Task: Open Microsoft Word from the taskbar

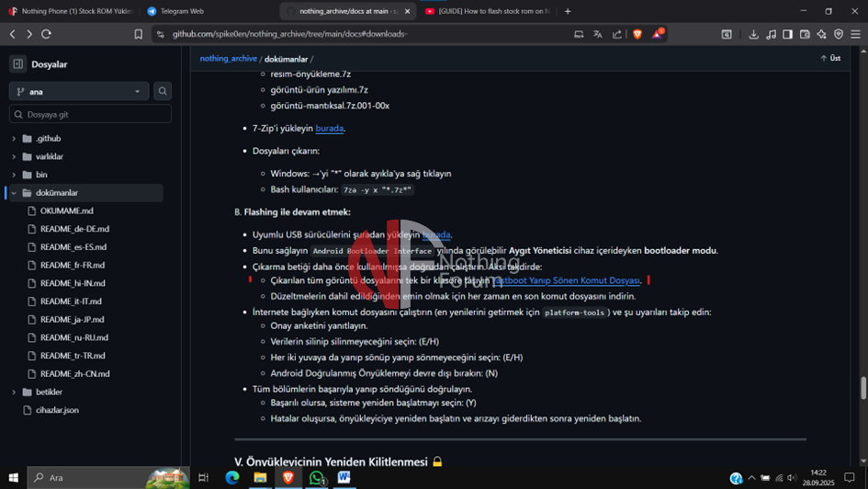Action: pos(344,478)
